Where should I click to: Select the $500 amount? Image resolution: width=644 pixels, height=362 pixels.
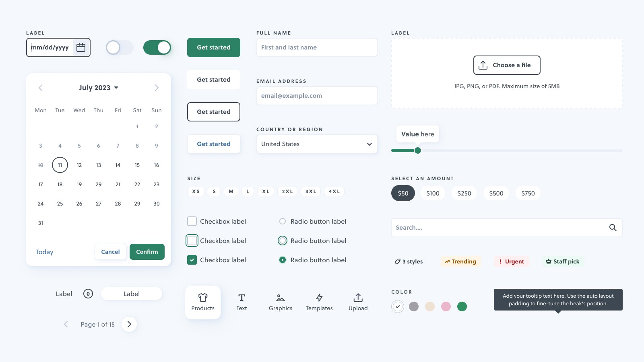point(496,193)
